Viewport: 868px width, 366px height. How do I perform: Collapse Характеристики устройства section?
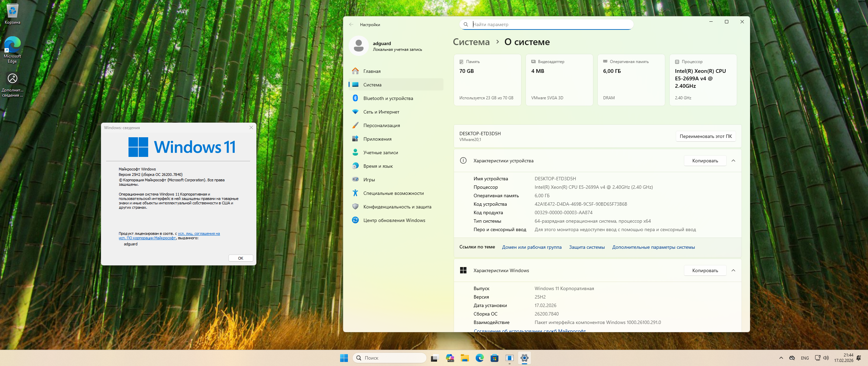pos(733,161)
